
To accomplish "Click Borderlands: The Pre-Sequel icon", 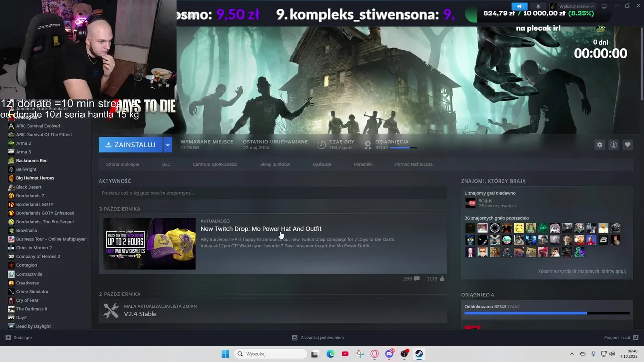I will (x=11, y=222).
